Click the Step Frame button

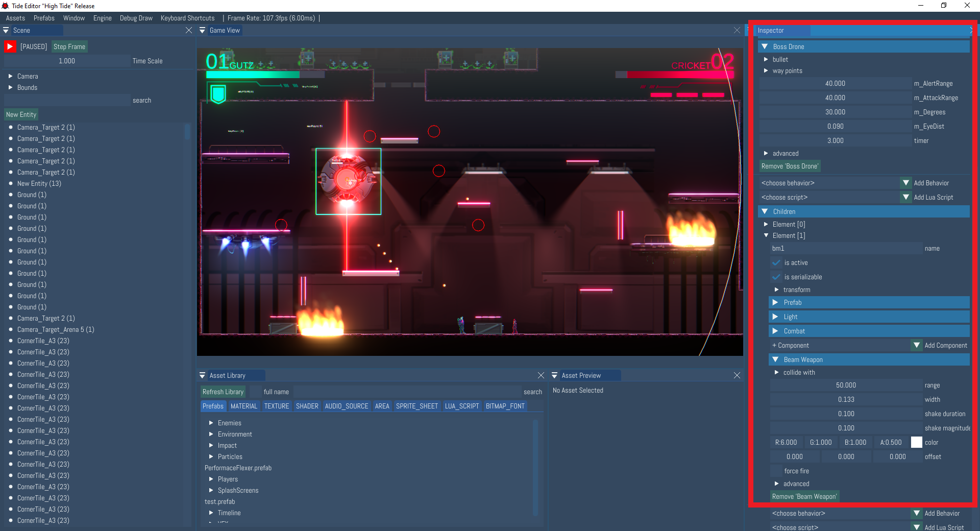69,47
